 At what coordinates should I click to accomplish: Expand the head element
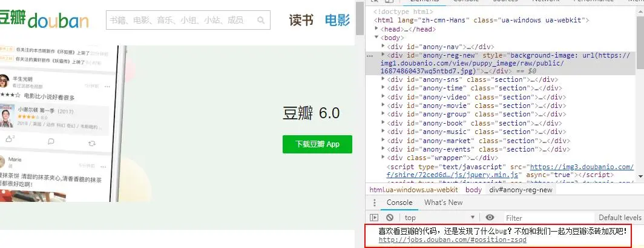(x=378, y=28)
